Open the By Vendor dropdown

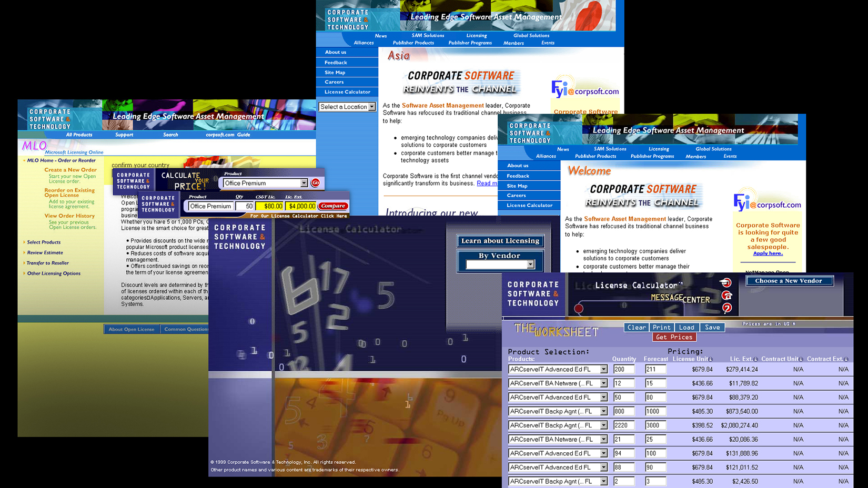pyautogui.click(x=500, y=265)
